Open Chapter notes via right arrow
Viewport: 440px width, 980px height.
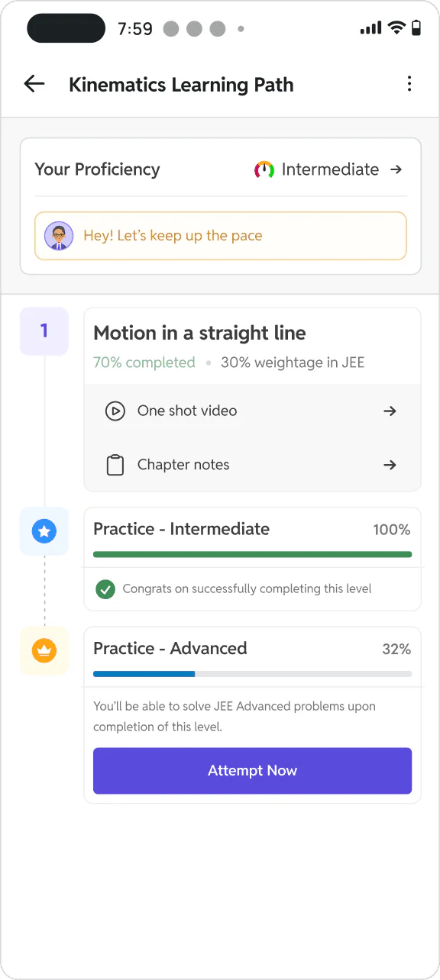(x=390, y=465)
